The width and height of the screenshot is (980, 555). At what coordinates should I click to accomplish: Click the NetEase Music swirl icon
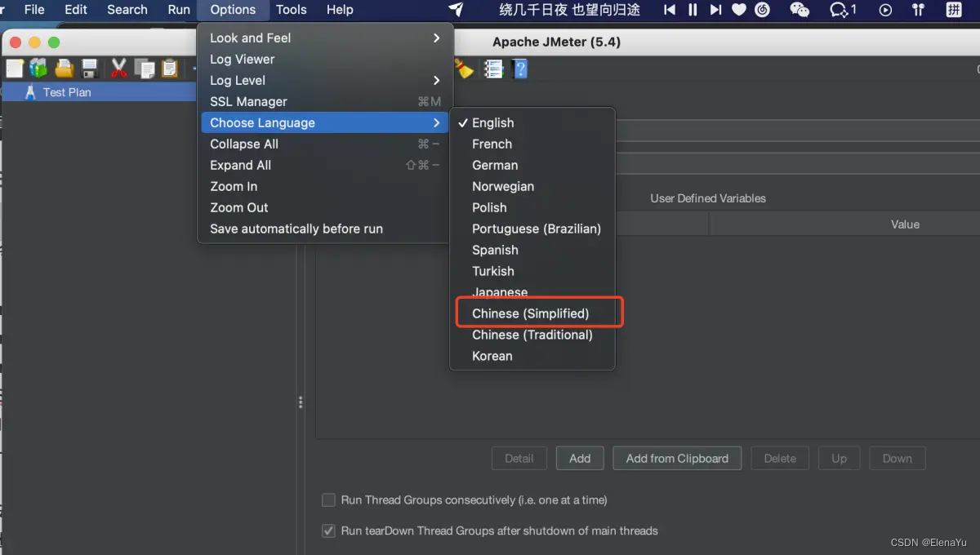pyautogui.click(x=763, y=10)
